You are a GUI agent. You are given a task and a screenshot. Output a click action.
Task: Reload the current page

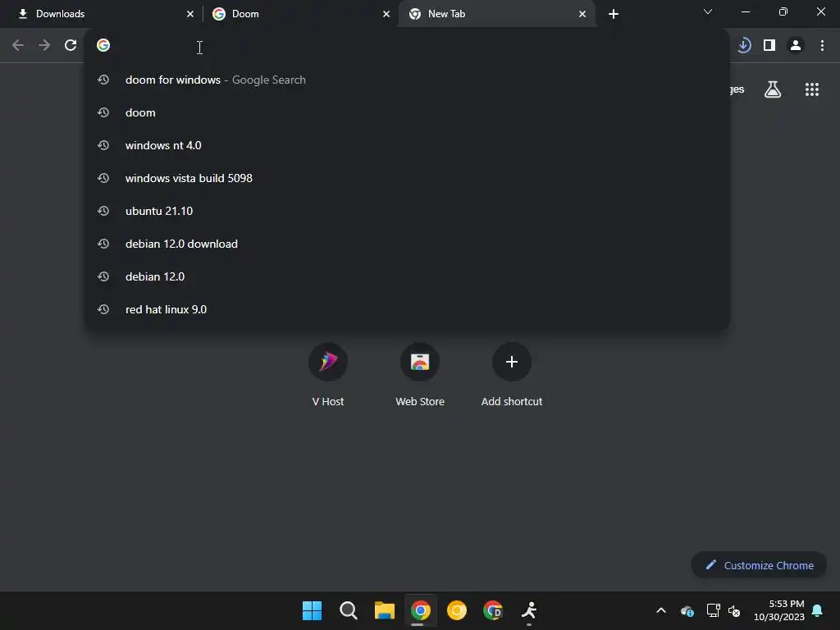click(x=71, y=46)
